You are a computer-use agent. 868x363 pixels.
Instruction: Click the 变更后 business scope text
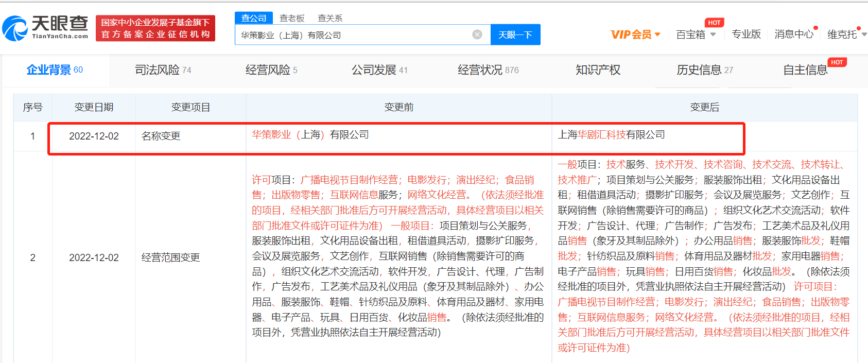click(x=704, y=256)
